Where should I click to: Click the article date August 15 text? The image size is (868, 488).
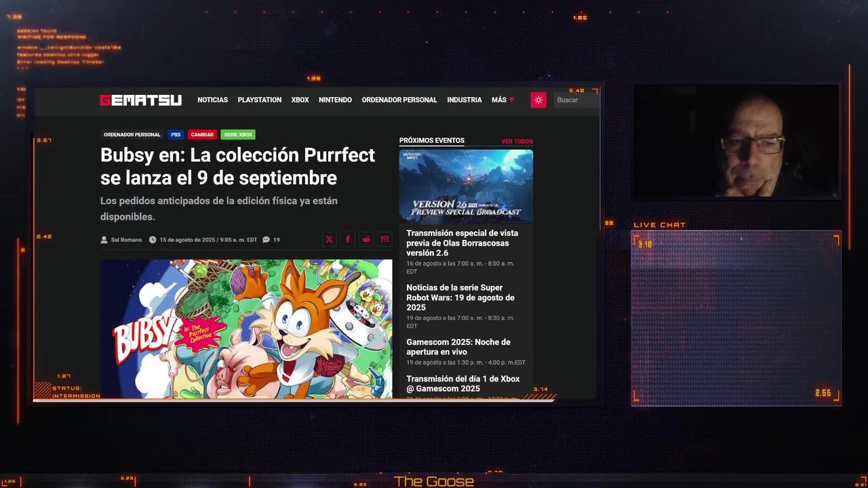208,240
